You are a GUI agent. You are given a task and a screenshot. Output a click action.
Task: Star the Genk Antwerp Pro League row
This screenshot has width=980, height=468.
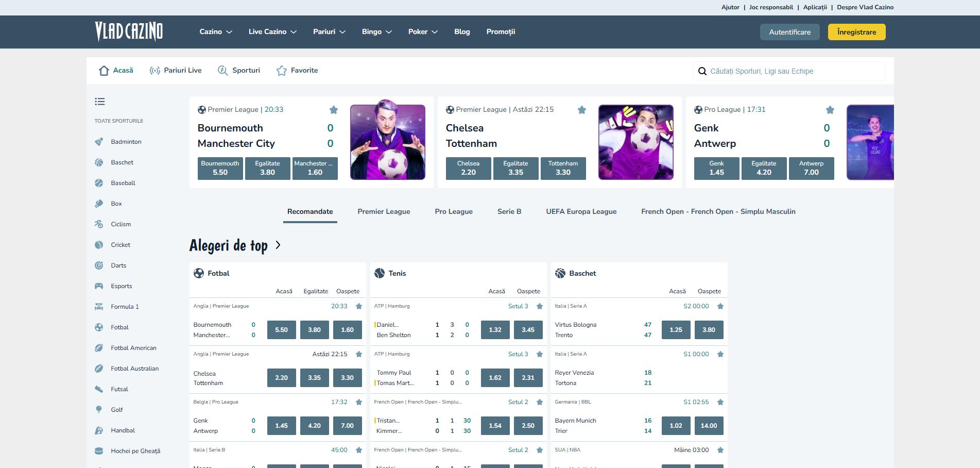pyautogui.click(x=359, y=402)
